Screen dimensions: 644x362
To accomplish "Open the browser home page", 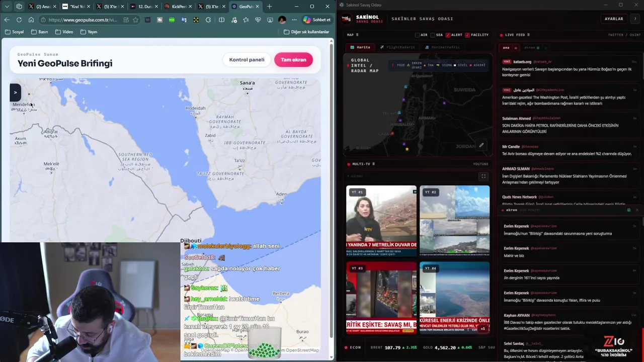I will pos(31,20).
